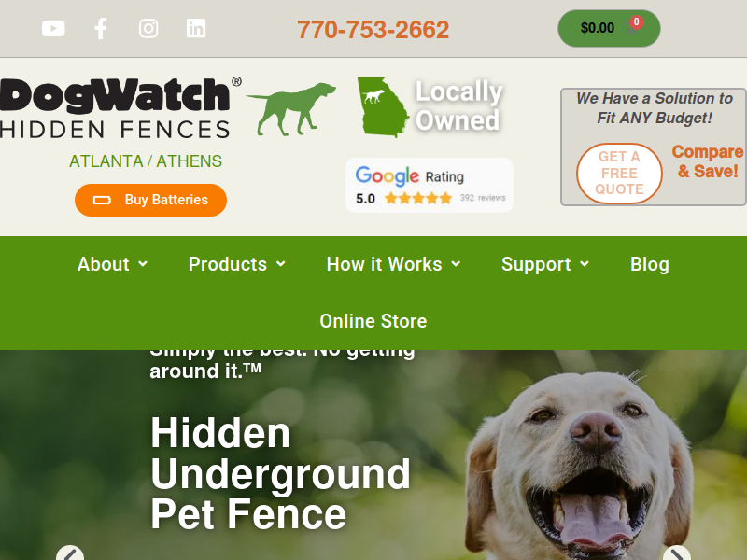Open the Google Rating reviews badge
This screenshot has height=560, width=747.
pos(430,185)
